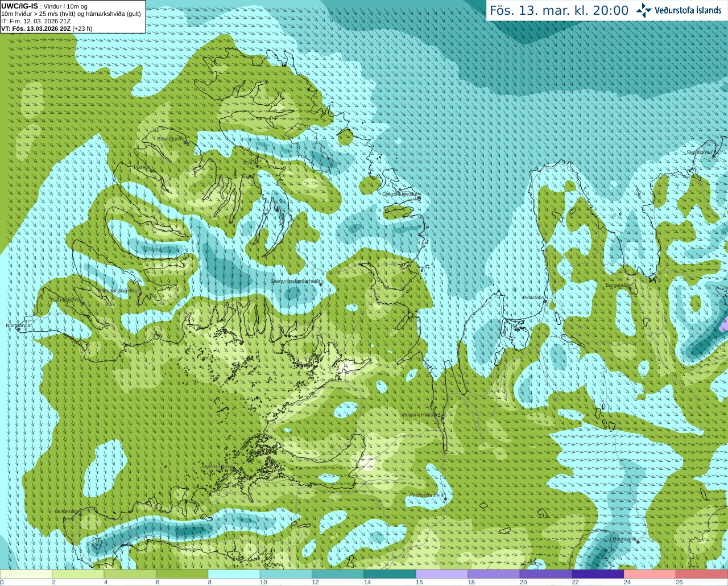Click the Bolungarvík station label
The image size is (728, 586).
[170, 139]
